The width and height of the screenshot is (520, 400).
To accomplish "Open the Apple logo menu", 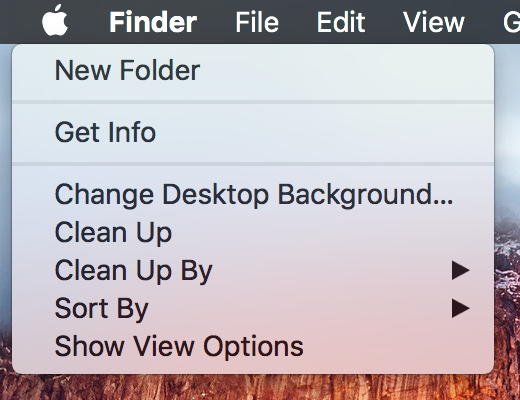I will (x=55, y=21).
